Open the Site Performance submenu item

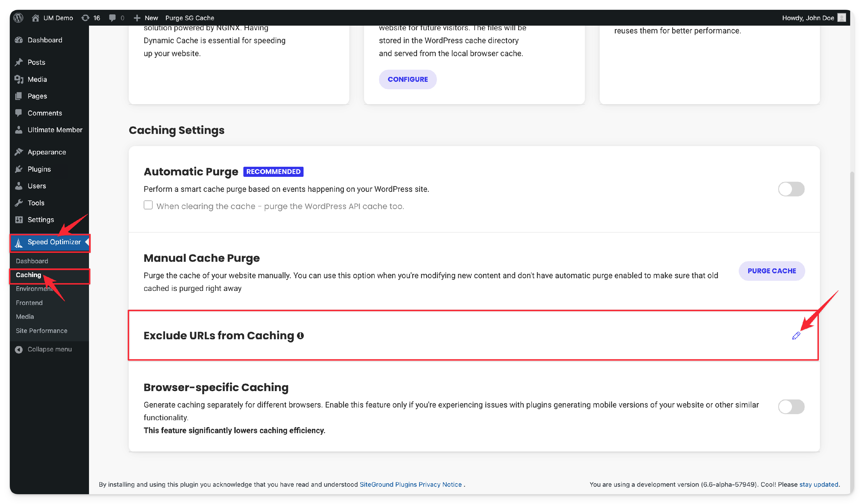pyautogui.click(x=41, y=331)
